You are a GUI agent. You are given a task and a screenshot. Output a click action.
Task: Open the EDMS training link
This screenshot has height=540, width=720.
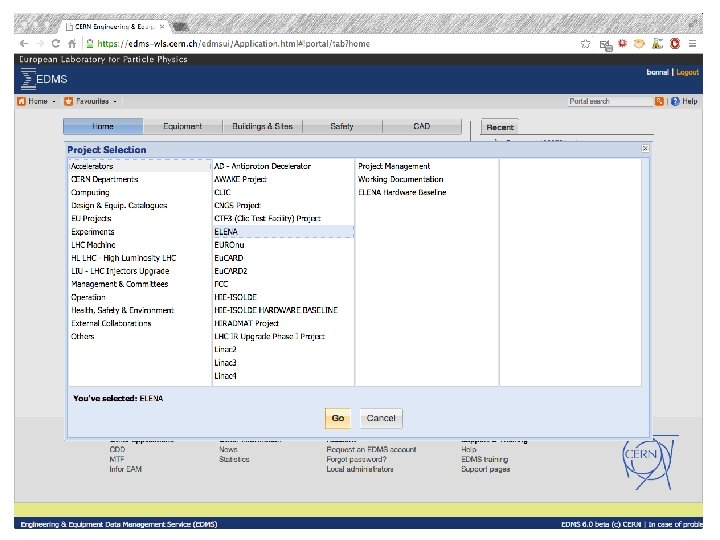[x=484, y=459]
